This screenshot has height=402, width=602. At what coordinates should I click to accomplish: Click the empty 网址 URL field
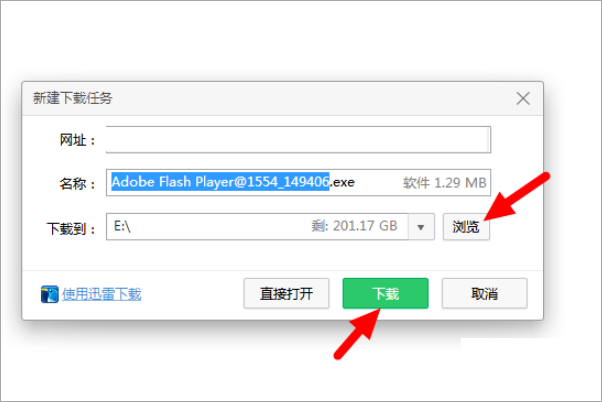(x=298, y=140)
